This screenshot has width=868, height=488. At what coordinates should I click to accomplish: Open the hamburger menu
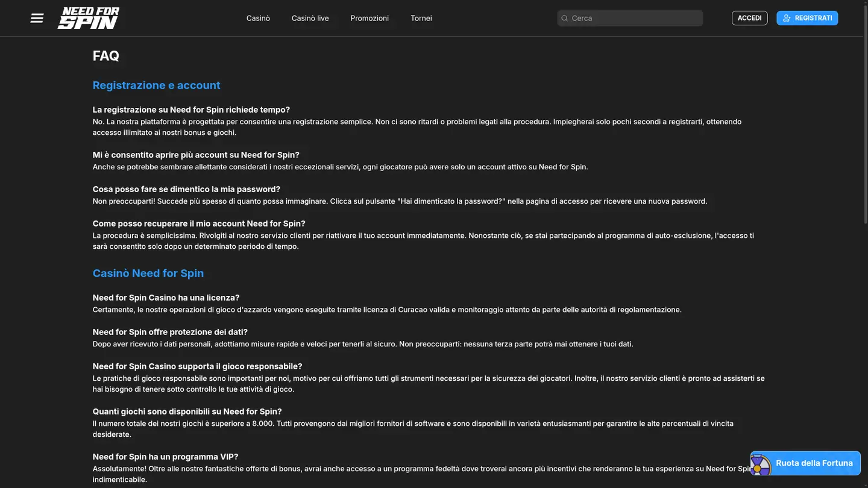[37, 18]
